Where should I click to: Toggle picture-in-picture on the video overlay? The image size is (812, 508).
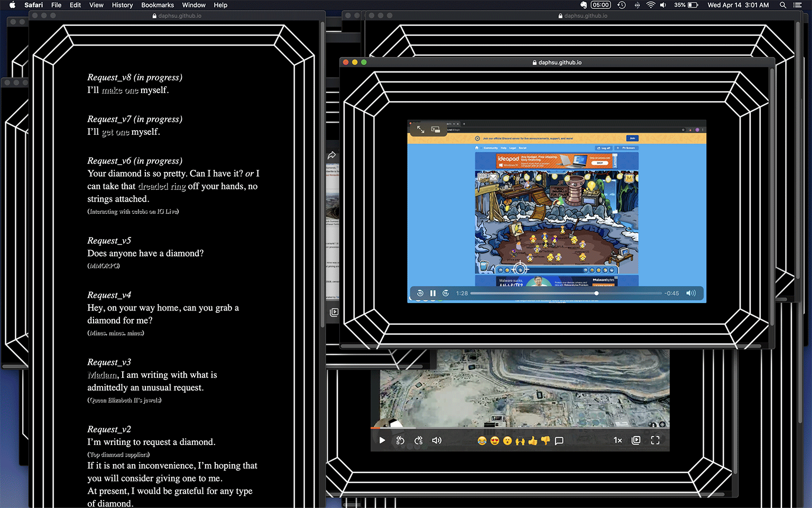click(436, 129)
